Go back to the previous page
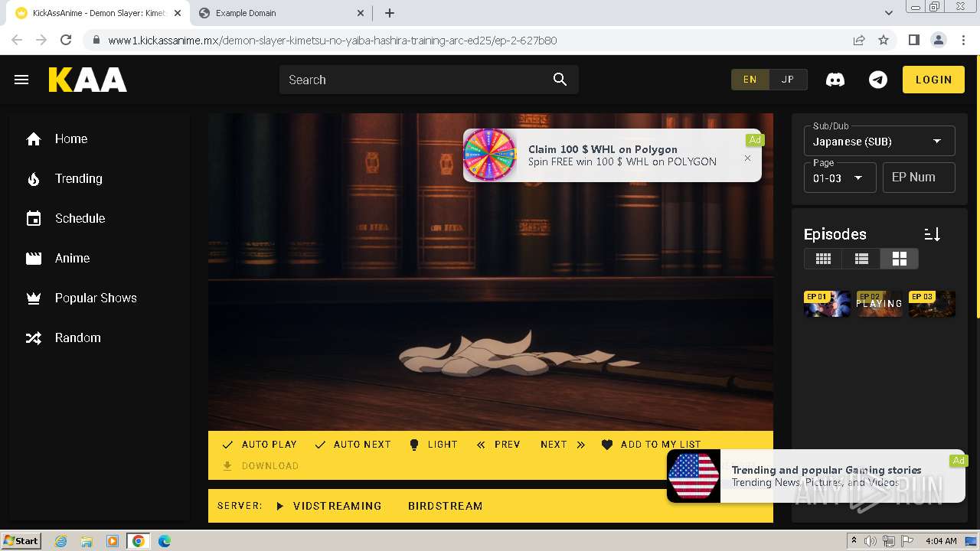This screenshot has height=551, width=980. click(x=17, y=41)
